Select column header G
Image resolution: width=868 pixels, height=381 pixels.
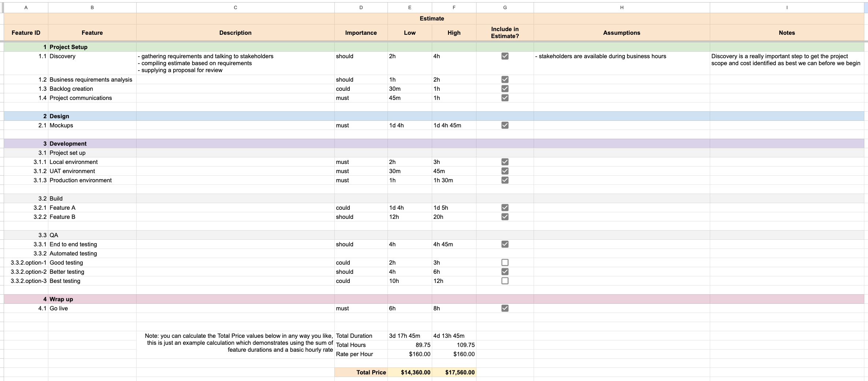(505, 7)
